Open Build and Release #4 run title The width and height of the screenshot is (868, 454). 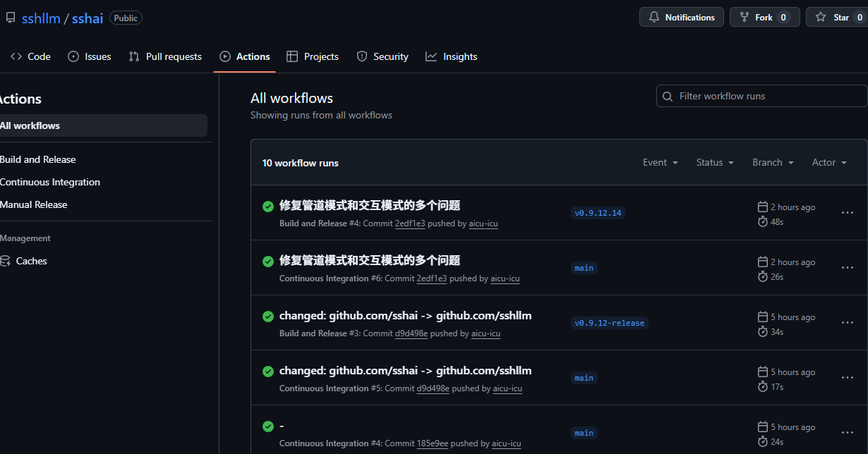point(370,205)
